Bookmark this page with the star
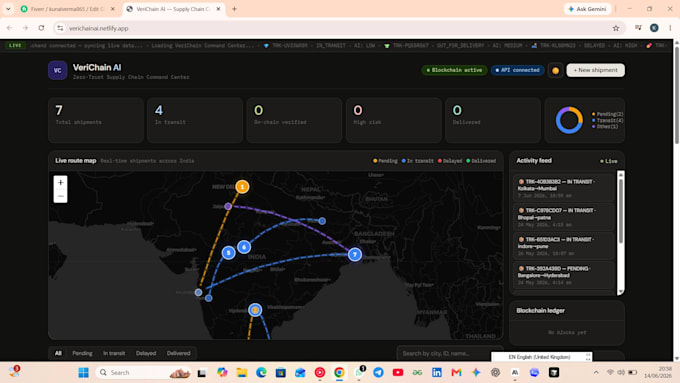Image resolution: width=680 pixels, height=383 pixels. [616, 28]
